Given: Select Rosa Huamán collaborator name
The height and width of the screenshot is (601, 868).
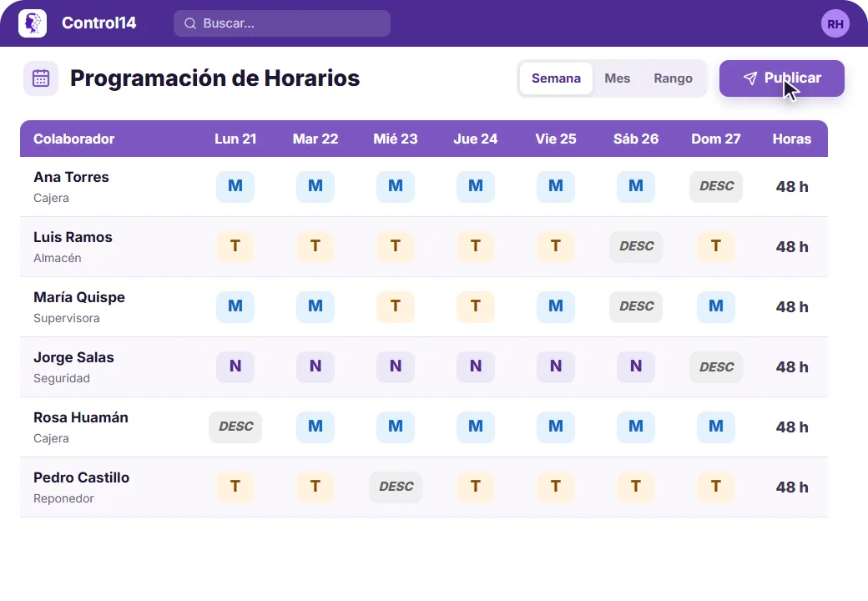Looking at the screenshot, I should (x=81, y=418).
